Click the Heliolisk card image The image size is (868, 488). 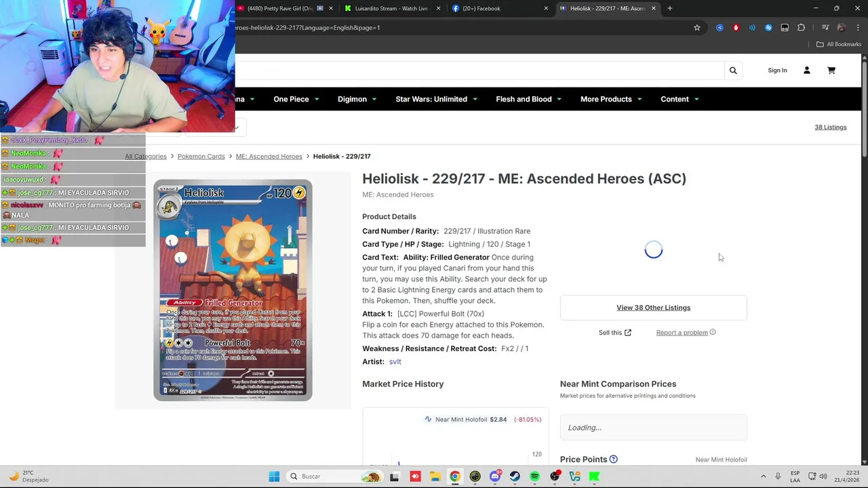233,290
